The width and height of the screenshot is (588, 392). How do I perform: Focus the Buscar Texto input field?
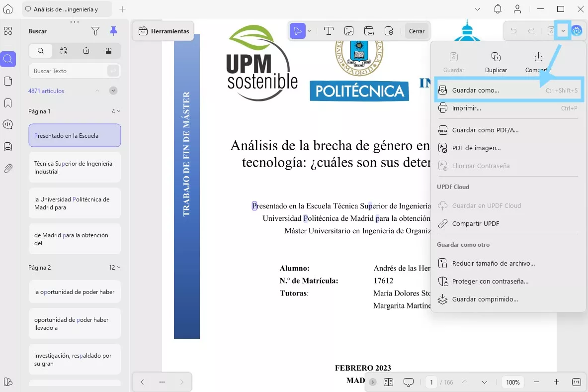pos(74,71)
